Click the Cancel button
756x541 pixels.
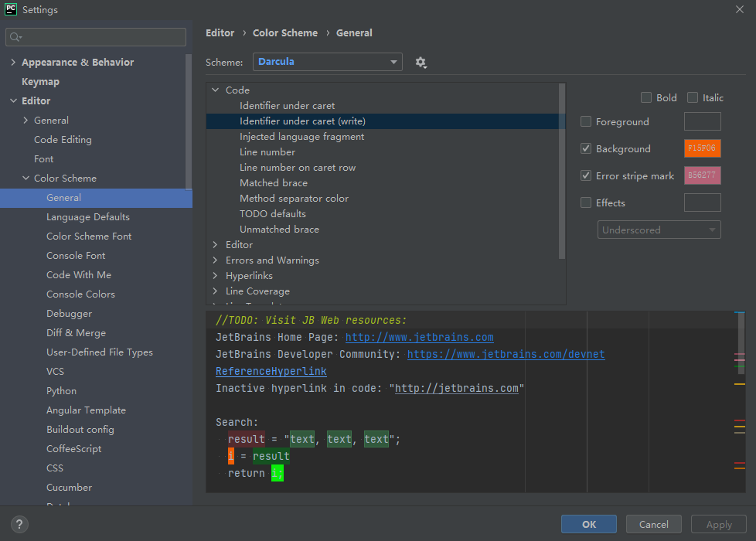coord(653,524)
